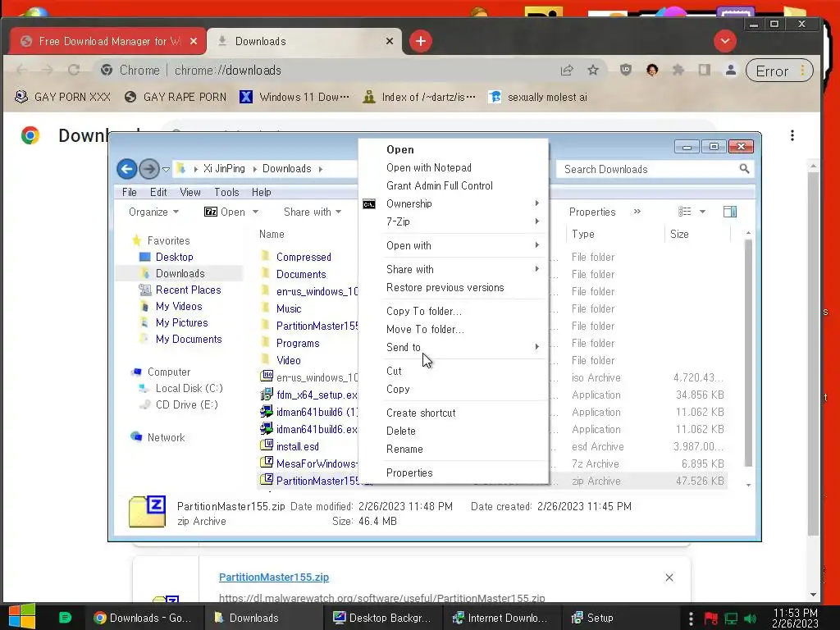Click the PartitionMaster155.zip download link
Screen dimensions: 840x630
tap(274, 577)
